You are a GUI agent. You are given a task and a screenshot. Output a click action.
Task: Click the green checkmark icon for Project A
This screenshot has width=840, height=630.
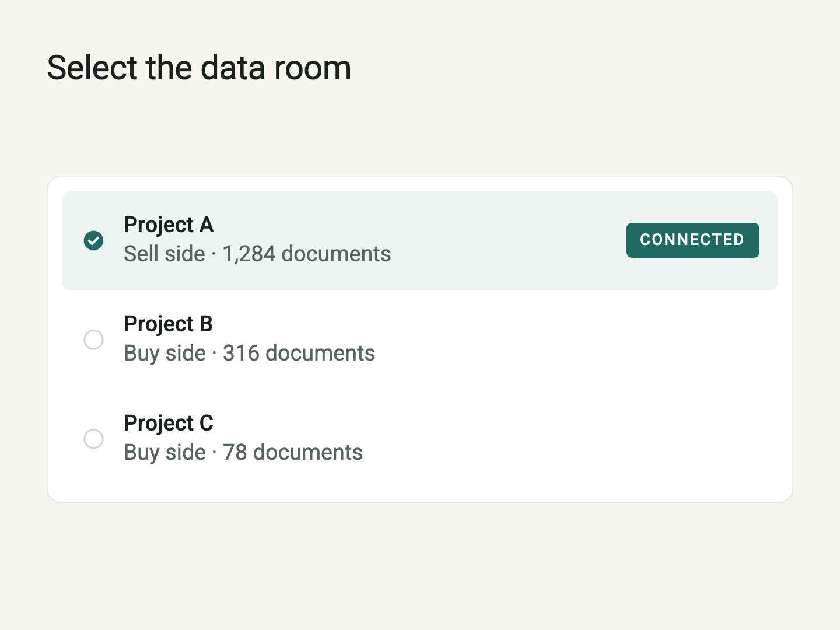click(93, 240)
